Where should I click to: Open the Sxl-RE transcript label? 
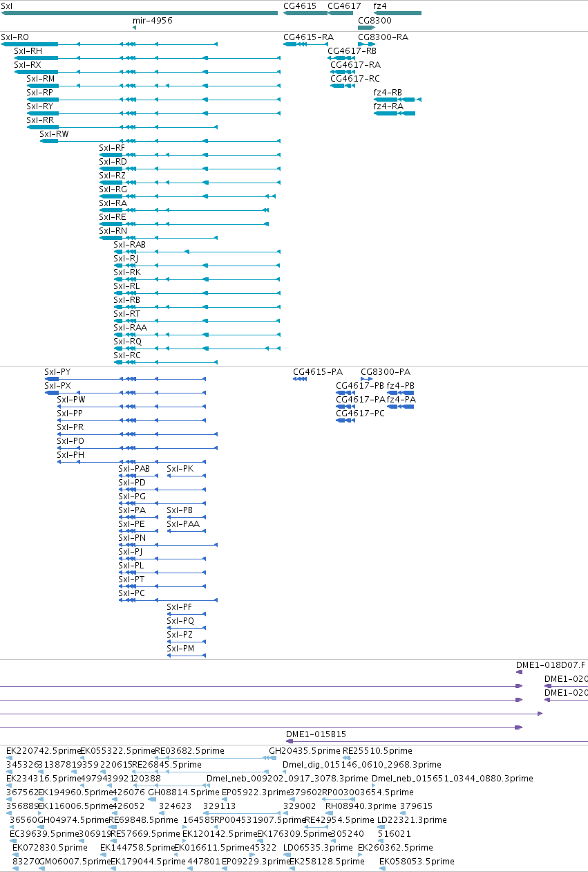(113, 217)
